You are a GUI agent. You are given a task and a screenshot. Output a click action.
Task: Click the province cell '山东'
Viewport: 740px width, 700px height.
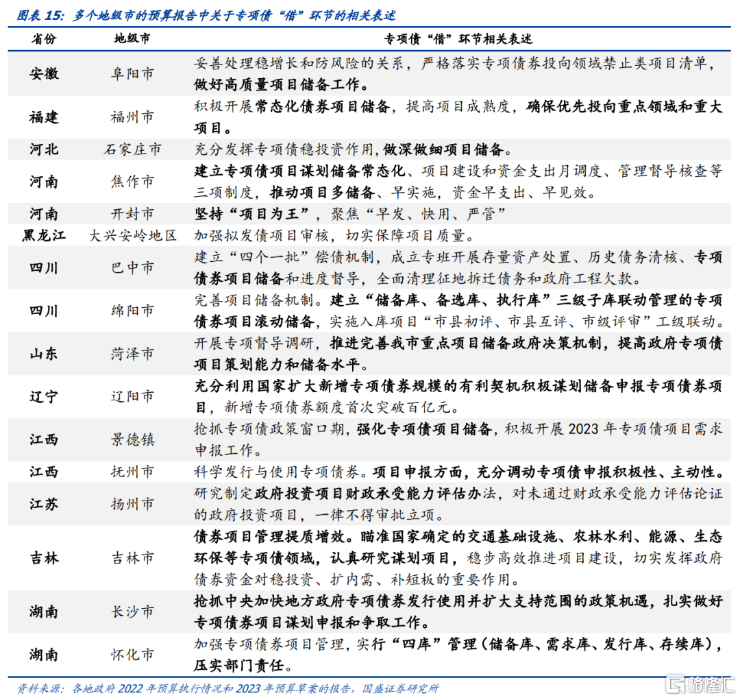(44, 354)
